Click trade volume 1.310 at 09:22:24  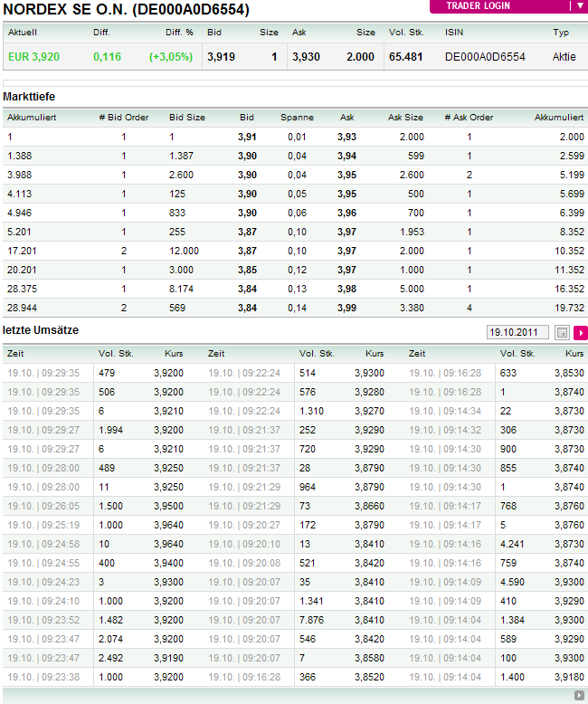pos(311,411)
